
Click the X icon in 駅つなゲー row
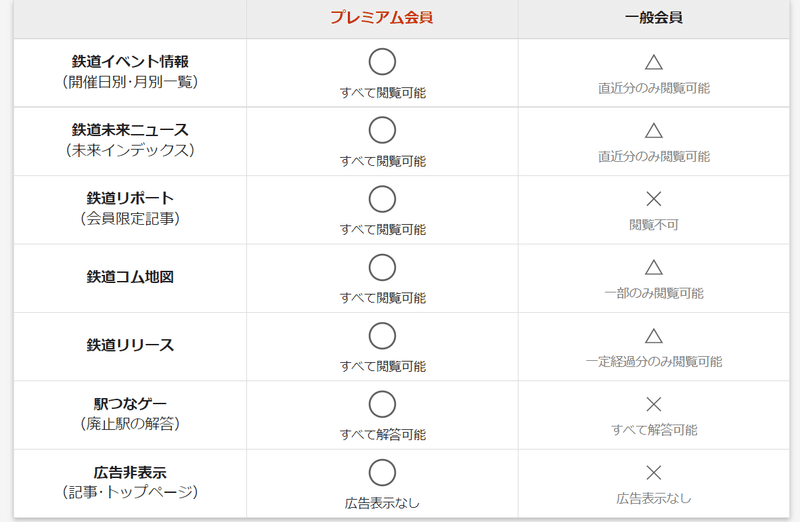[654, 404]
